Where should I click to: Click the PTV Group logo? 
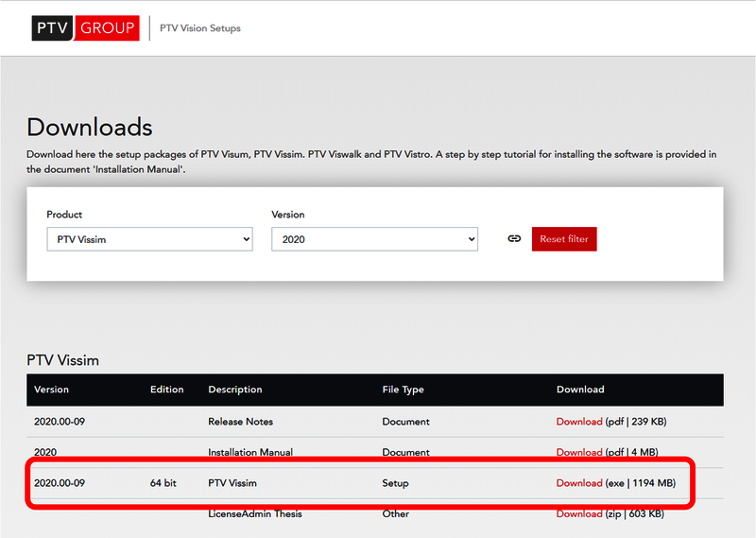point(83,28)
